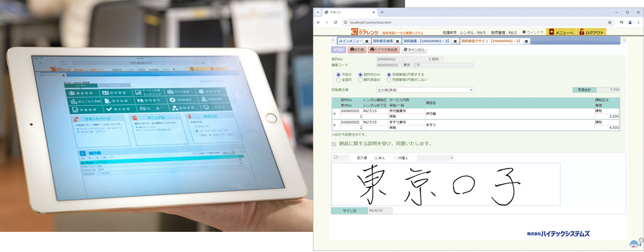The image size is (644, 252).
Task: Click the browser forward arrow
Action: point(327,23)
